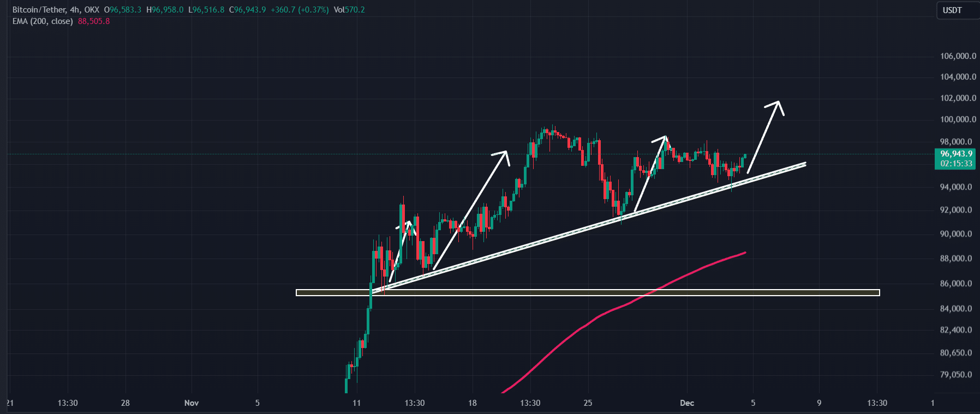Click the 94,000.0 price scale label
Screen dimensions: 980x414
(956, 187)
